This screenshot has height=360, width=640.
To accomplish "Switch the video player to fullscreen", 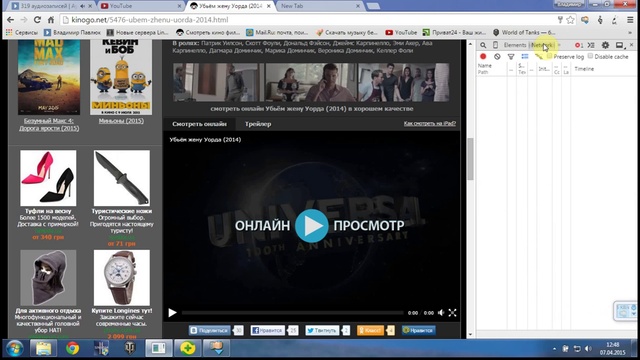I will [x=452, y=313].
